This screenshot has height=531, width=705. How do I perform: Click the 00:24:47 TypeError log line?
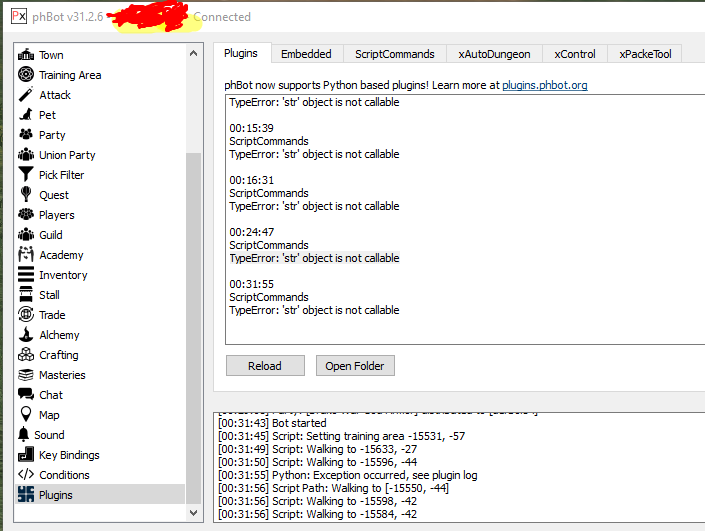pyautogui.click(x=314, y=258)
